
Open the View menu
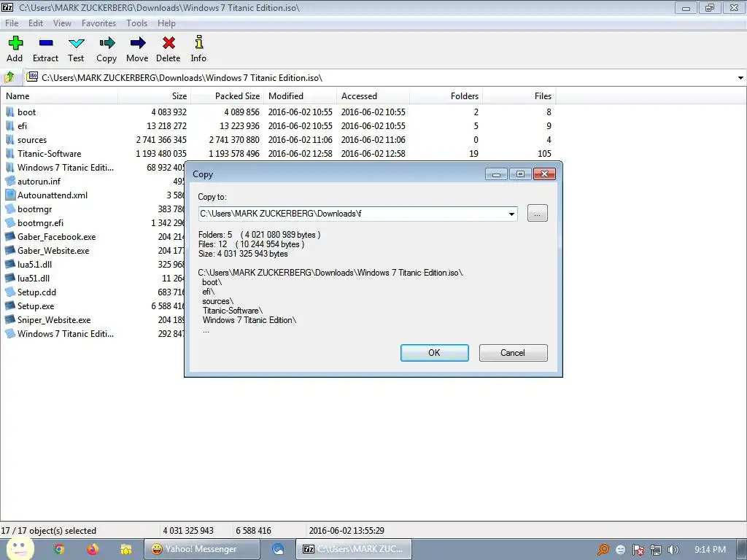[62, 23]
